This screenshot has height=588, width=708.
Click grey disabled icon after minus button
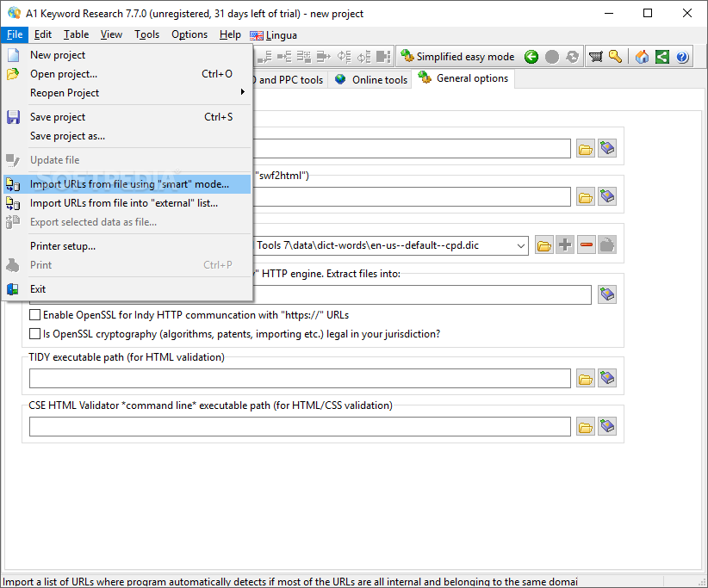click(x=607, y=245)
